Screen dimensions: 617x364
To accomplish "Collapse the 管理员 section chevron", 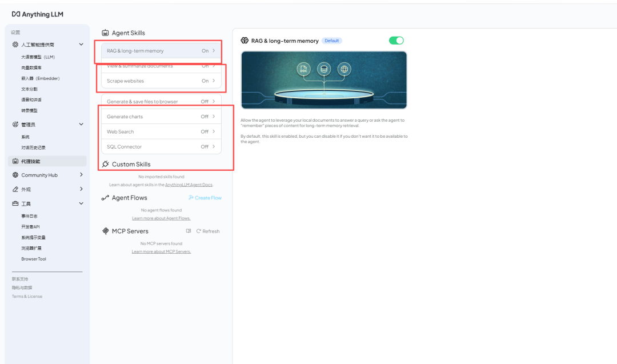I will (81, 125).
